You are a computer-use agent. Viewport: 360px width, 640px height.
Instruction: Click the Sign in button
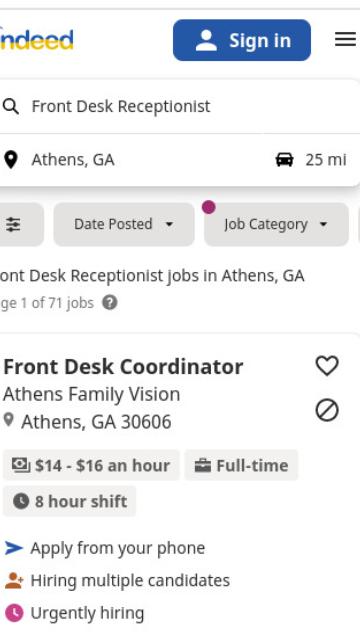pos(242,40)
